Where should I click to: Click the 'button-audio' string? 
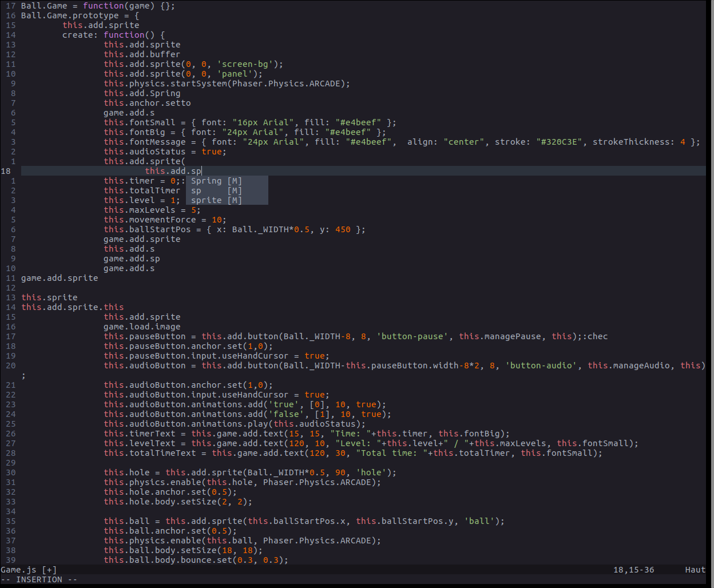(x=541, y=365)
